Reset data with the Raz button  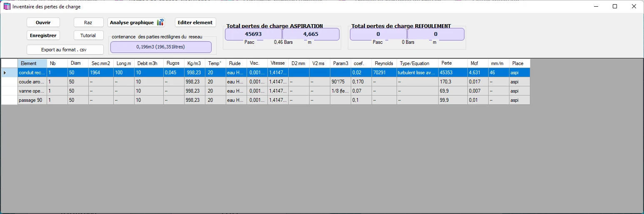tap(88, 23)
